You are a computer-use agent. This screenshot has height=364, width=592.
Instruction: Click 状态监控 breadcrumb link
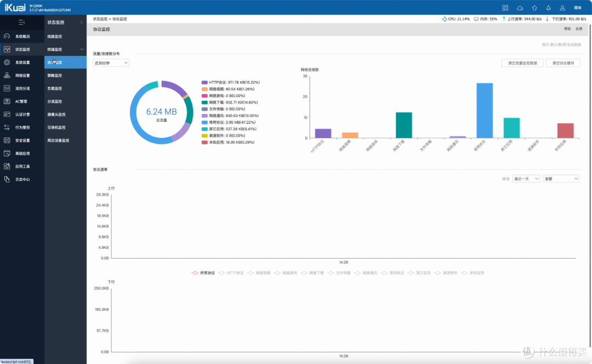coord(100,19)
